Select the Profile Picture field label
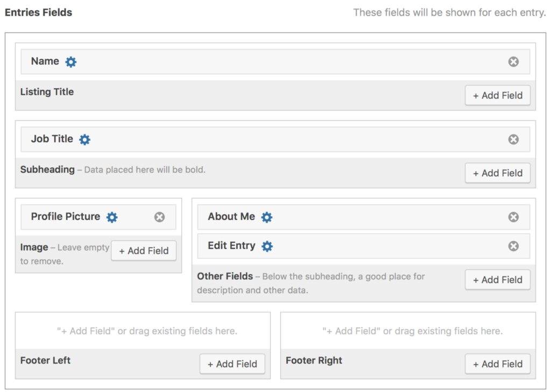551x392 pixels. [66, 216]
